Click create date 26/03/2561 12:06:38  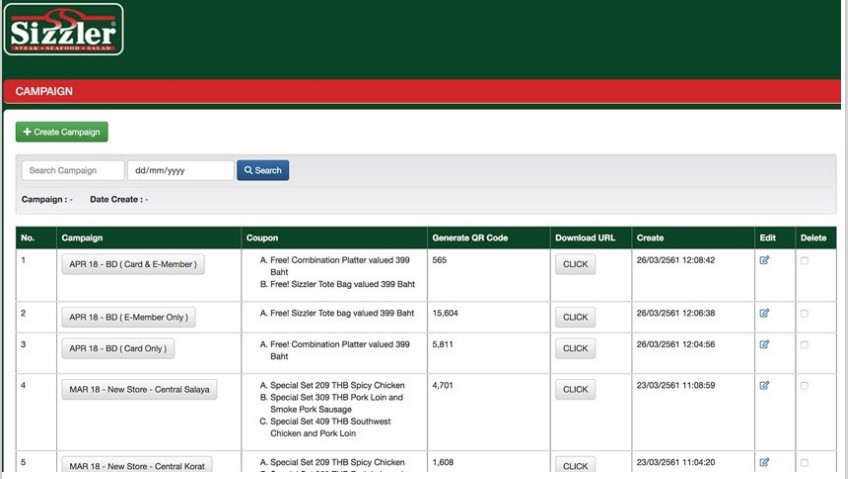pyautogui.click(x=675, y=313)
